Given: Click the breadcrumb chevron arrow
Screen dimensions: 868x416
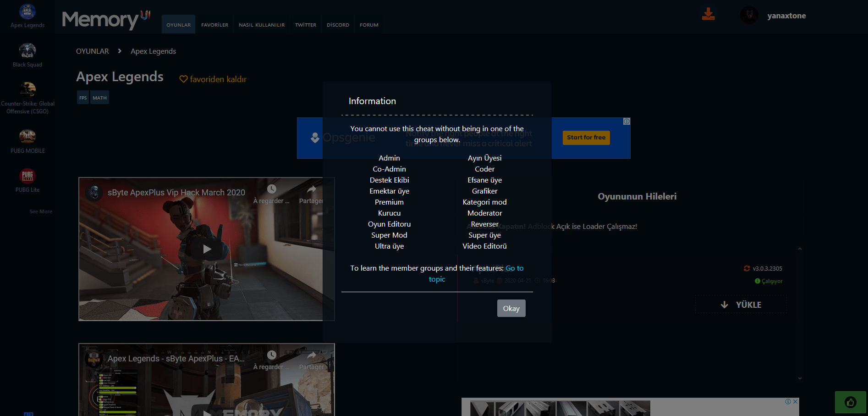Looking at the screenshot, I should point(120,51).
